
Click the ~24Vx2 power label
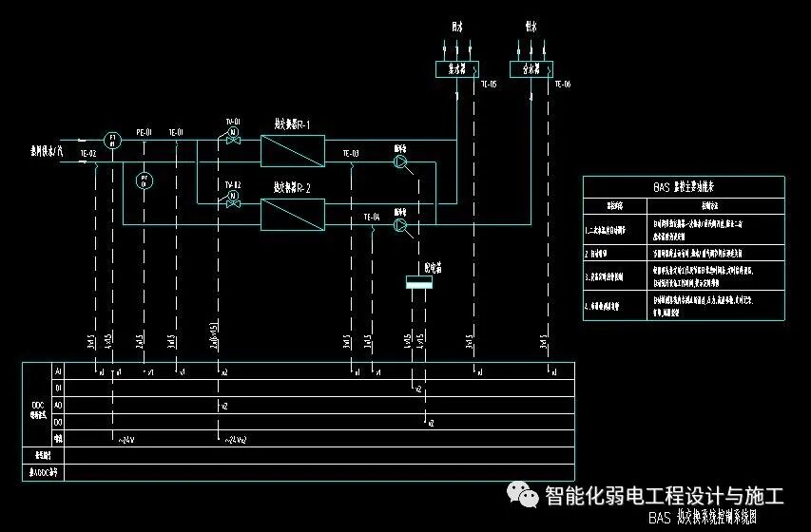pyautogui.click(x=236, y=440)
